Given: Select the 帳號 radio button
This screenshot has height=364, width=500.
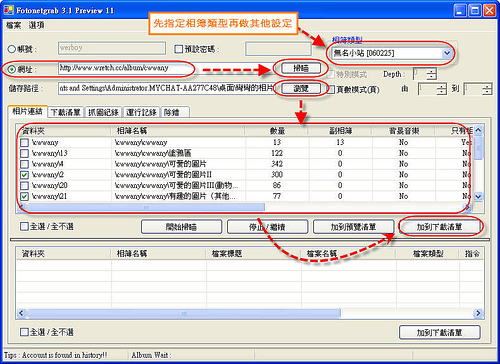Looking at the screenshot, I should pyautogui.click(x=12, y=49).
